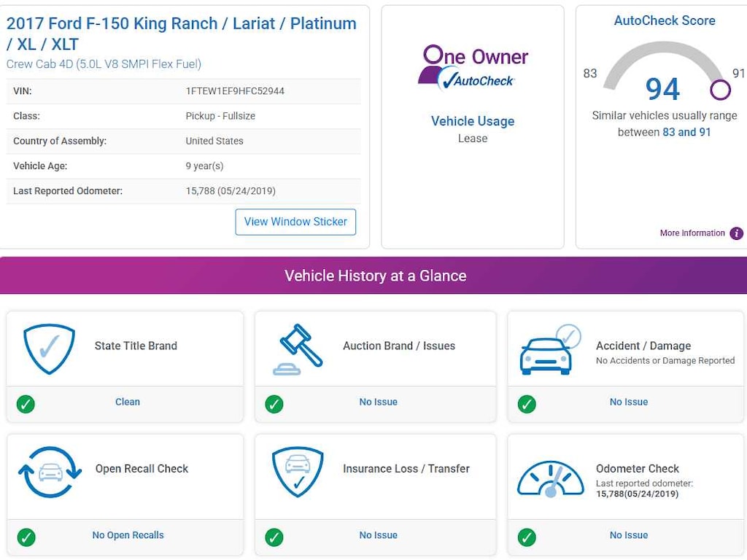Click the Insurance Loss shield car icon
747x560 pixels.
[298, 472]
